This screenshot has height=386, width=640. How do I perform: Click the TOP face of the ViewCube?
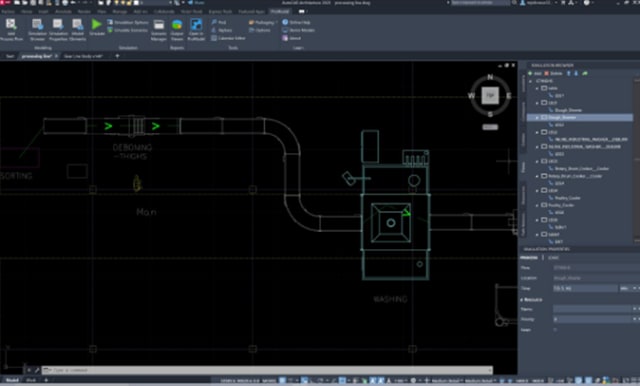[490, 95]
